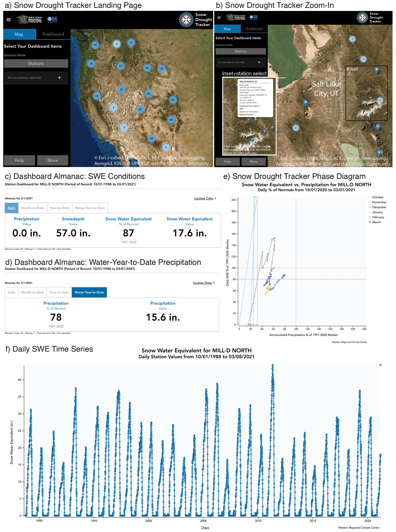396x532 pixels.
Task: Click the Western Regional Climate Center logo
Action: coord(29,19)
